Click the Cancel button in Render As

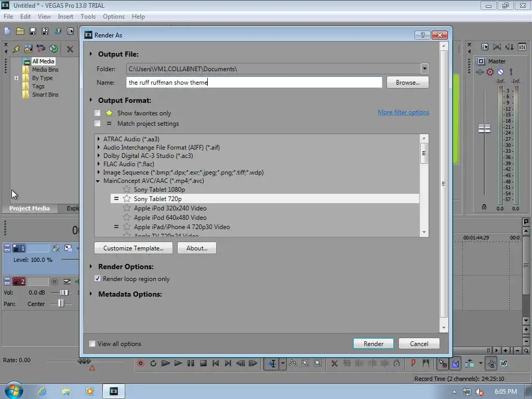(419, 344)
